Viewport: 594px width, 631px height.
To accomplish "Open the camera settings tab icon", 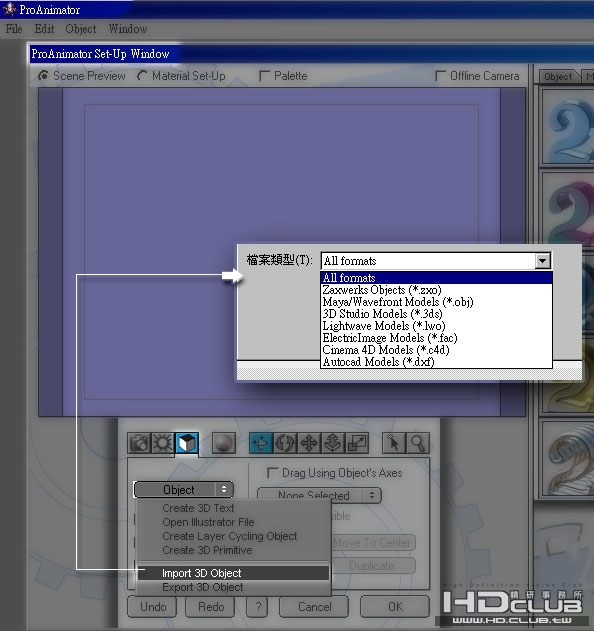I will (x=139, y=443).
